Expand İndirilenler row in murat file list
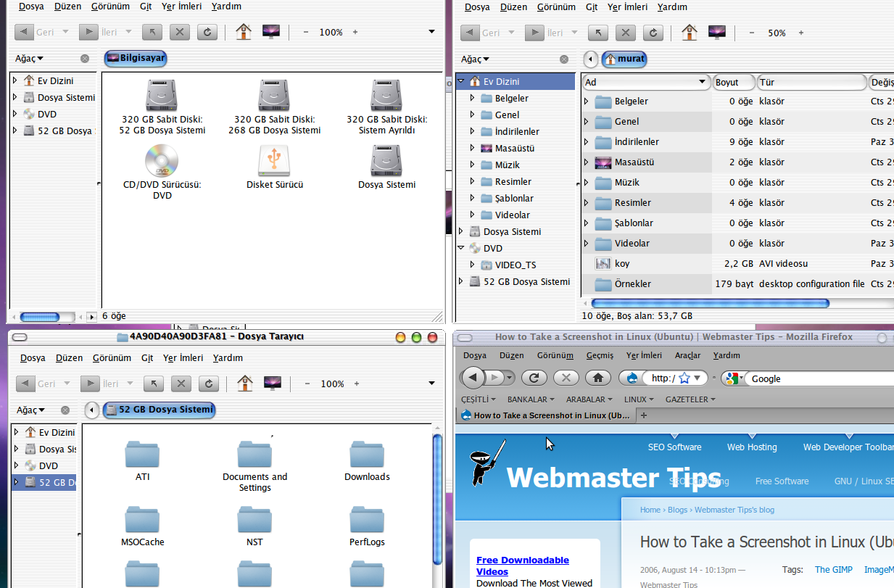 click(x=587, y=141)
